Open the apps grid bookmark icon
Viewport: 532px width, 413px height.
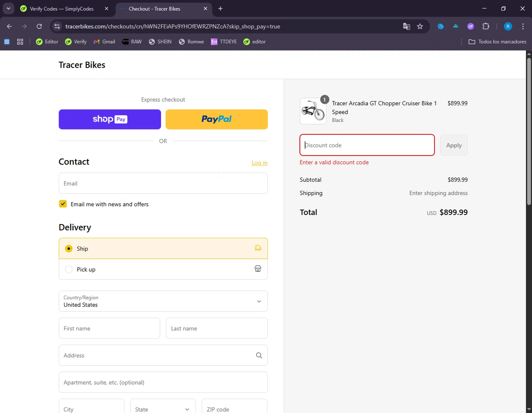pyautogui.click(x=20, y=41)
